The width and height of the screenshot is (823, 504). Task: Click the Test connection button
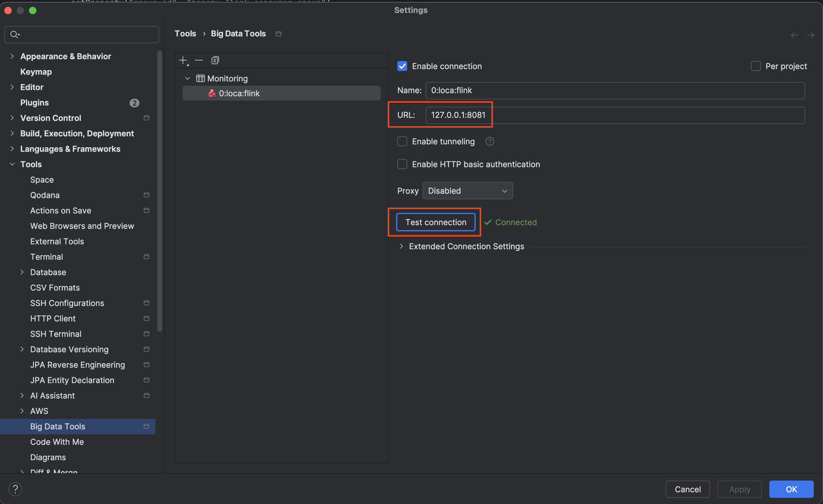click(436, 222)
